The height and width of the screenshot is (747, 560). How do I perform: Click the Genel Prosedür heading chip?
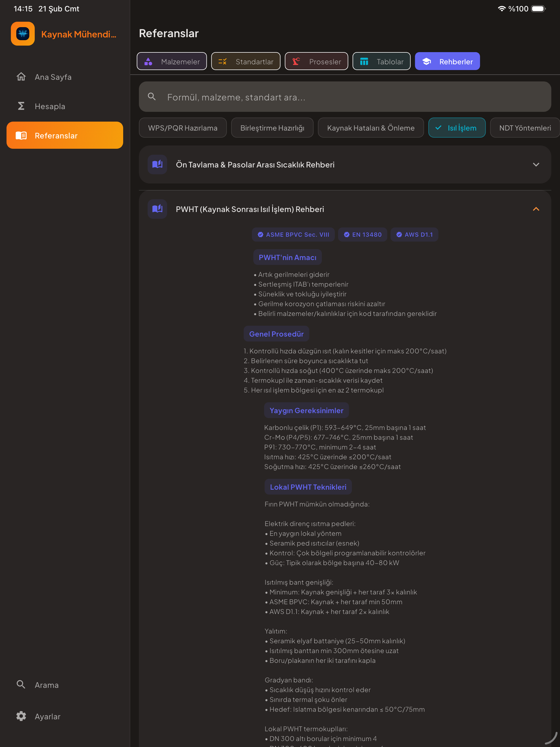coord(276,334)
